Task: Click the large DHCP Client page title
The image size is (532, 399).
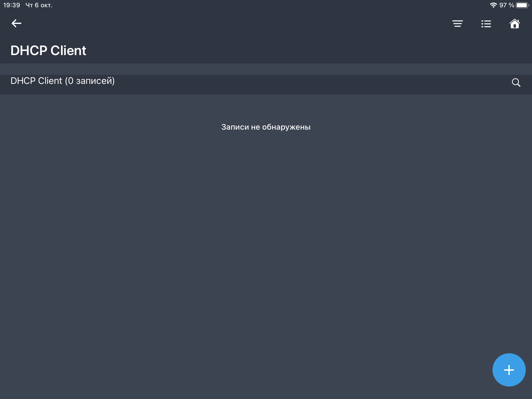Action: (48, 50)
